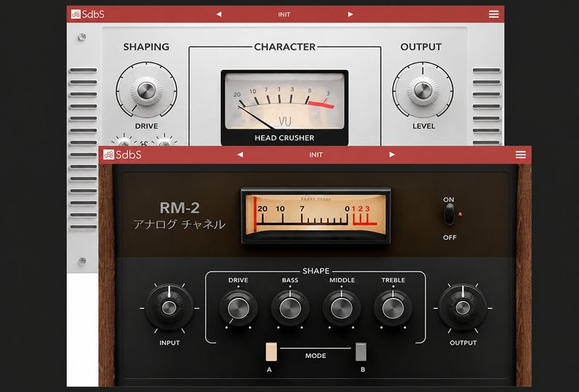Select previous preset in RM-2 window
This screenshot has height=392, width=579.
coord(240,155)
